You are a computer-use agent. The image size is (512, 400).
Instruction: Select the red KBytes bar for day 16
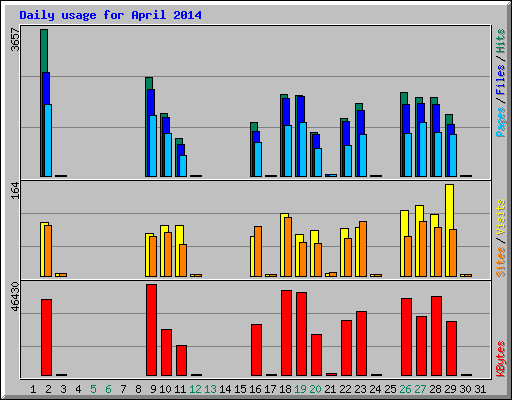pos(256,350)
